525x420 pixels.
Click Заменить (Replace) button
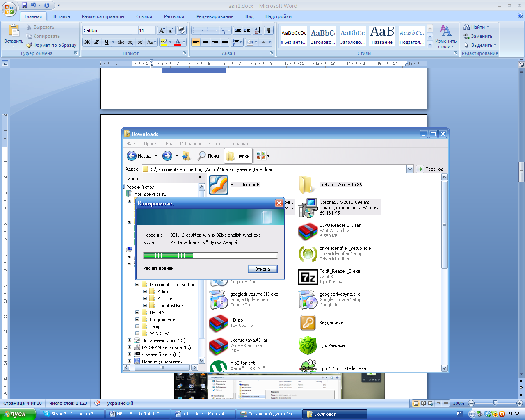point(478,36)
